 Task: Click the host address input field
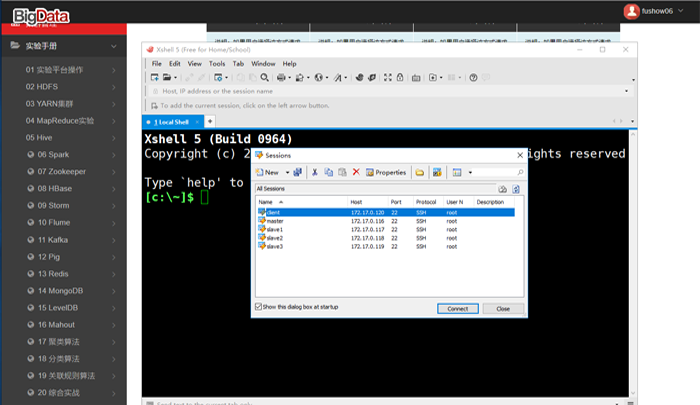(380, 91)
